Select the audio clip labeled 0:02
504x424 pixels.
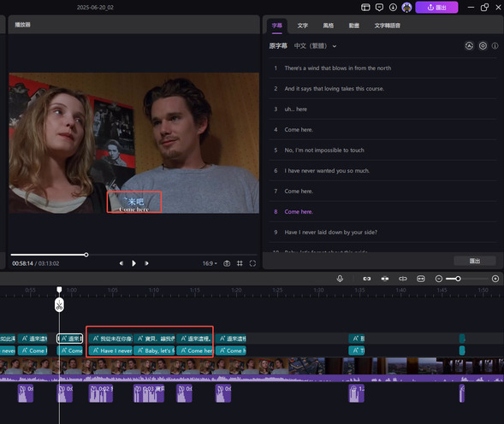[x=101, y=393]
